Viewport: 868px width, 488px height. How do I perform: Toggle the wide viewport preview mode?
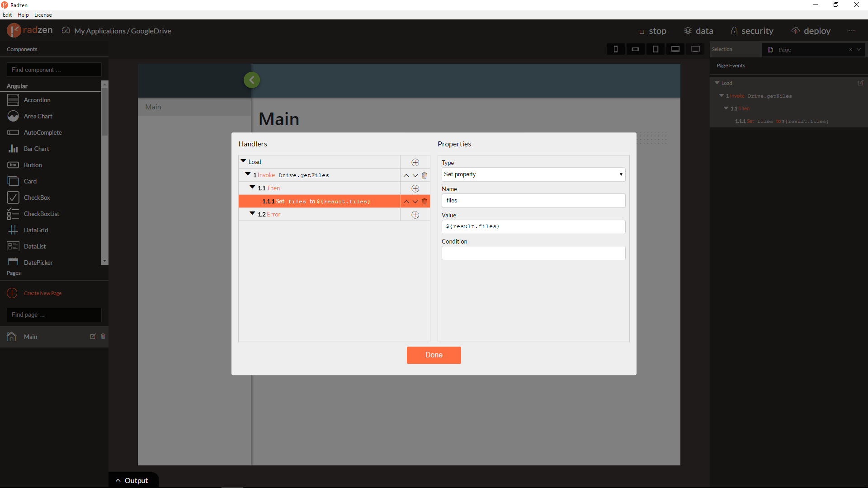pyautogui.click(x=694, y=49)
